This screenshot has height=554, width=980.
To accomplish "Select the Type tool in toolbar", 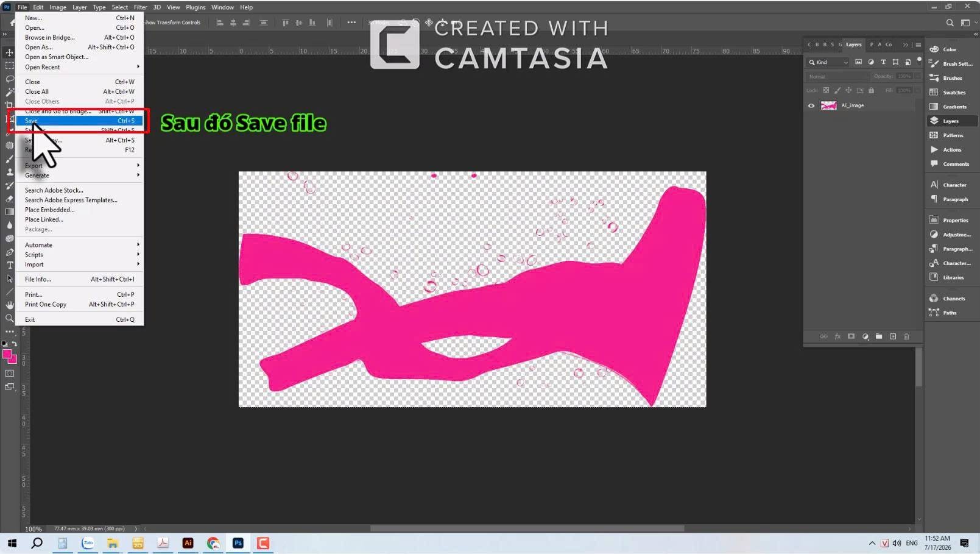I will coord(10,265).
